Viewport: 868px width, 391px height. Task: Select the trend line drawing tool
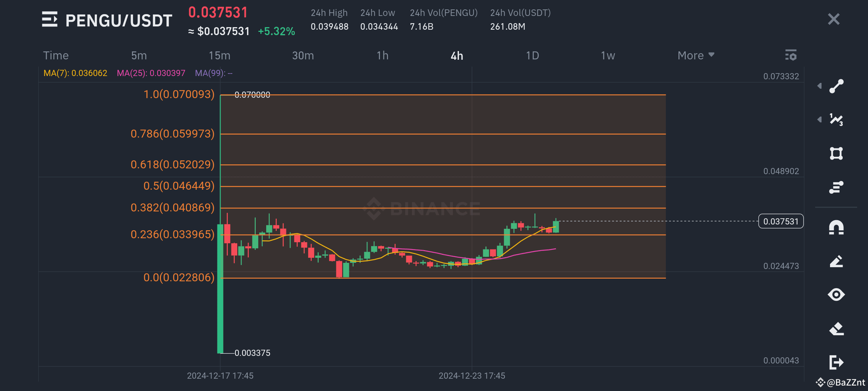[836, 86]
